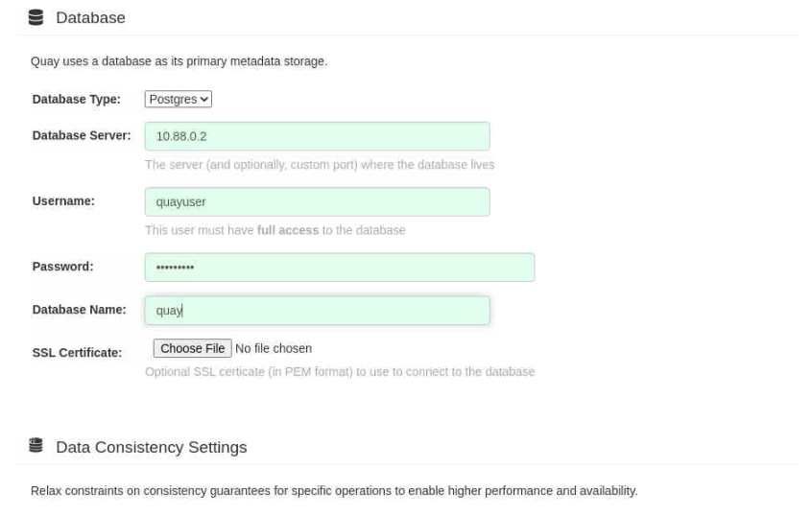Click the Data Consistency Settings heading
This screenshot has height=515, width=812.
152,447
